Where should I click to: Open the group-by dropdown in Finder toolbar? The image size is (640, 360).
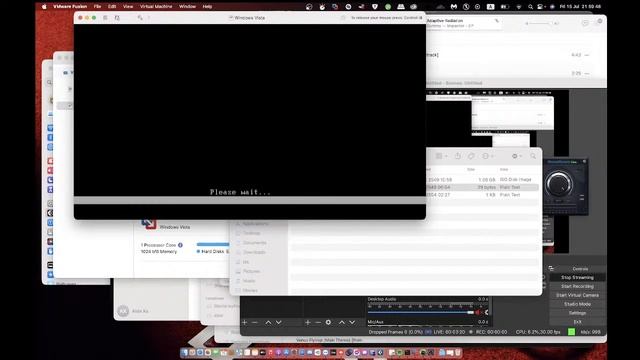pos(488,156)
